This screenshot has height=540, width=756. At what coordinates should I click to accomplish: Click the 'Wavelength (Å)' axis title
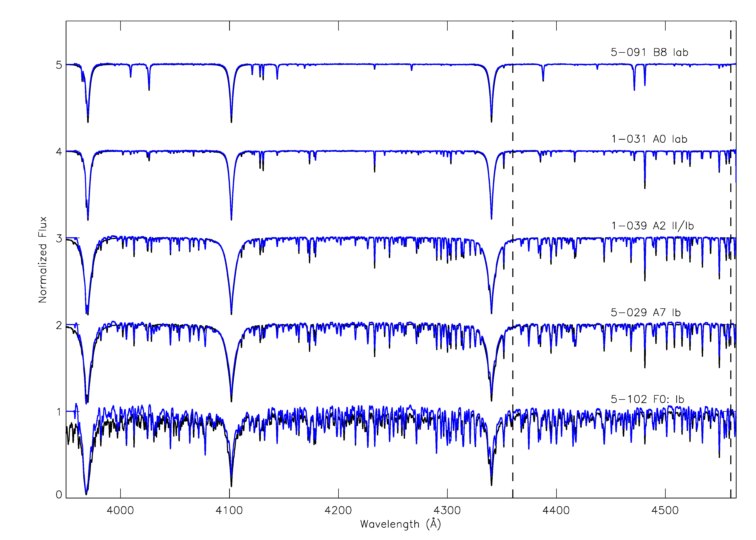(x=400, y=524)
